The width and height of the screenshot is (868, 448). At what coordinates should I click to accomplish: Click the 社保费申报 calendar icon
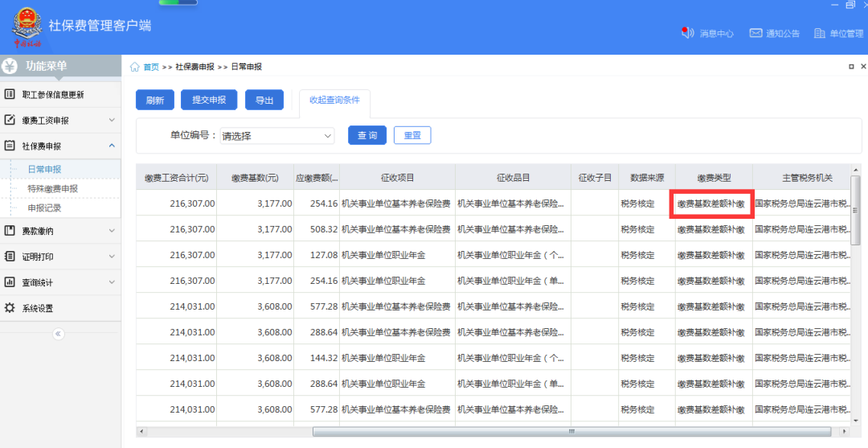pos(10,146)
